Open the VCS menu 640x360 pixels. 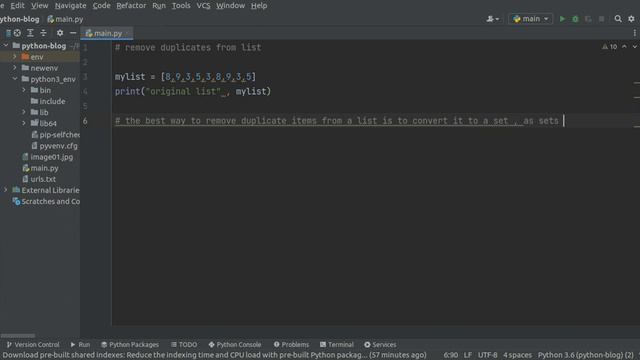tap(203, 6)
